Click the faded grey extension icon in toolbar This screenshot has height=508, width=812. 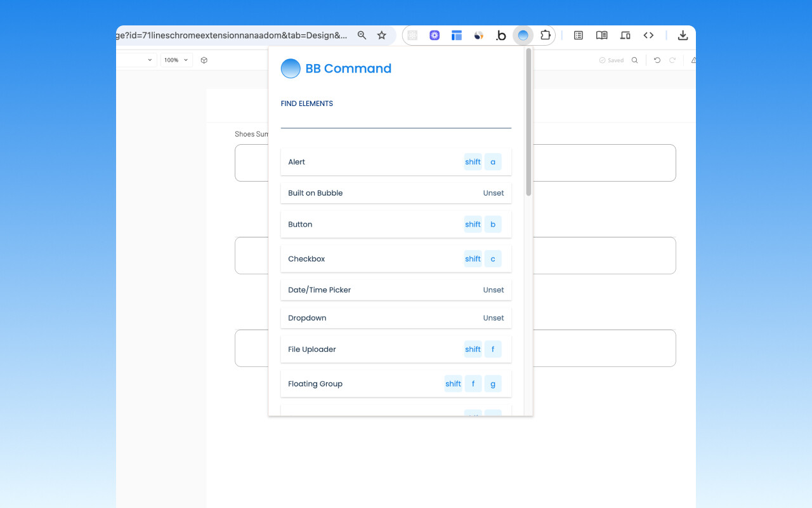pos(412,36)
